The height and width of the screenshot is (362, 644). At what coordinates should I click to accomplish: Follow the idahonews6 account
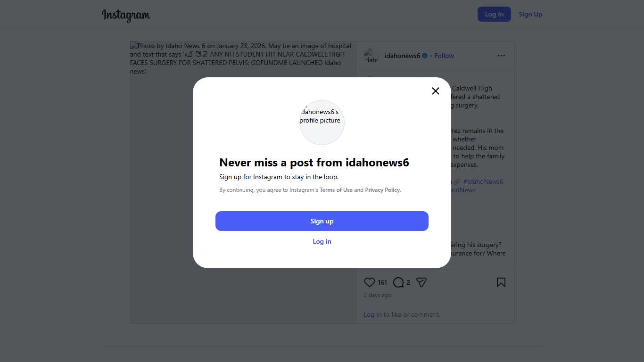(x=444, y=56)
